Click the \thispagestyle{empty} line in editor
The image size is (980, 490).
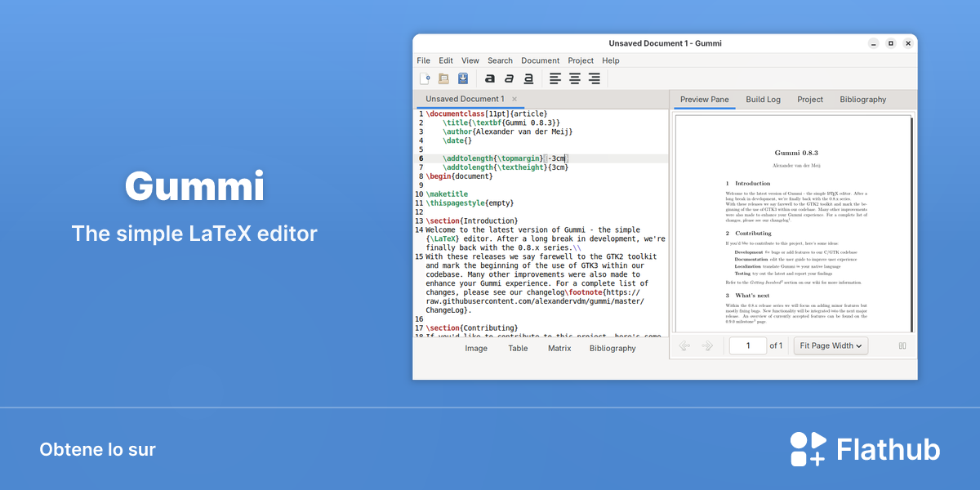click(470, 203)
